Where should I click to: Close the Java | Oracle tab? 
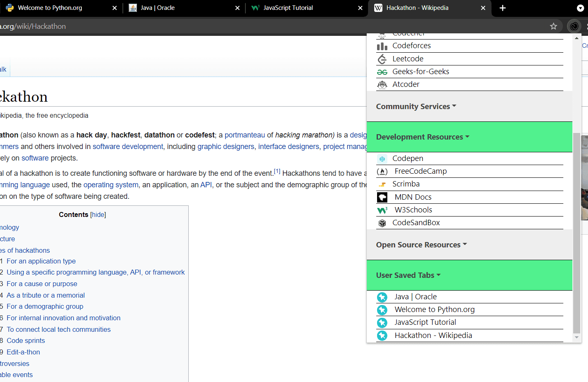click(x=237, y=8)
